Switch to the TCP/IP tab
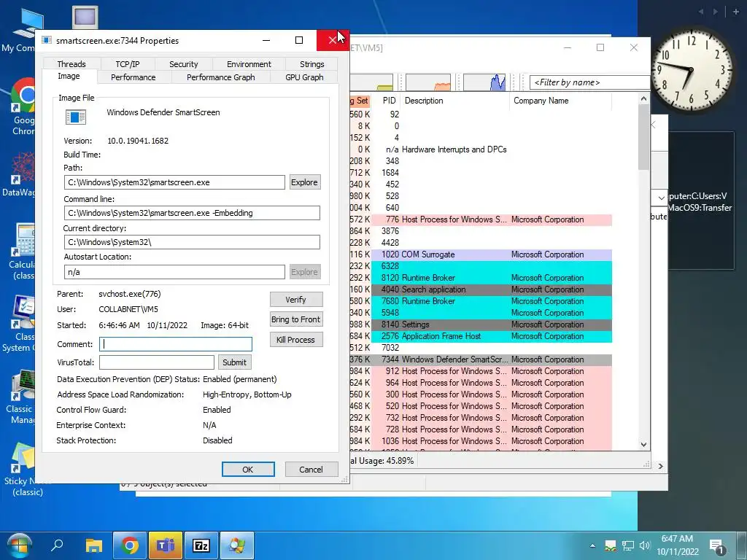The height and width of the screenshot is (560, 747). pos(127,64)
